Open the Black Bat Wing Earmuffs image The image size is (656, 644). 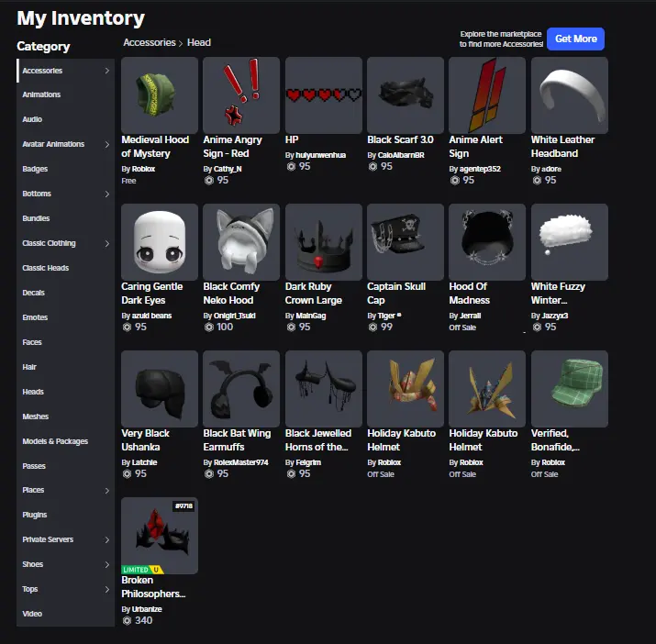pos(241,389)
